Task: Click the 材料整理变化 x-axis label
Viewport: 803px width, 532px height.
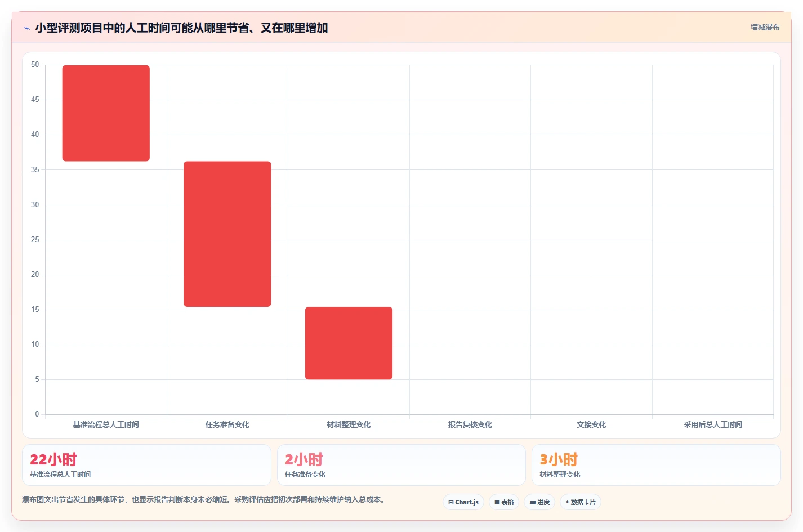Action: (x=349, y=424)
